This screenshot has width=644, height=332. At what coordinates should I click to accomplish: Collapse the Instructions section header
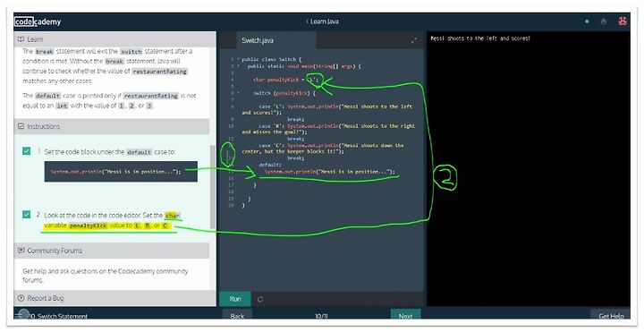(111, 126)
